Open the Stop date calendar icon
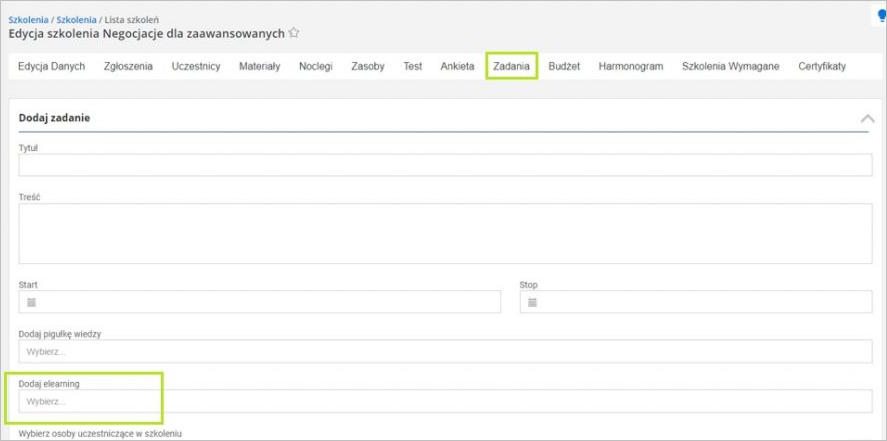 coord(532,302)
